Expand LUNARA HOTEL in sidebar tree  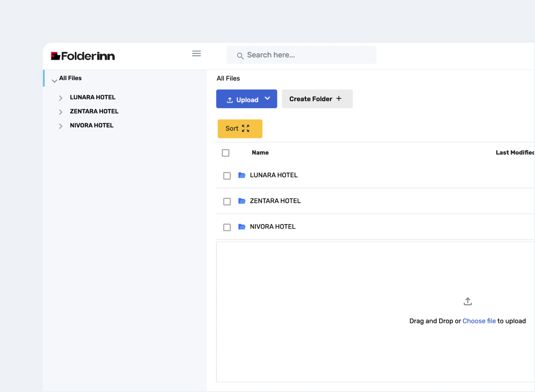[x=61, y=98]
